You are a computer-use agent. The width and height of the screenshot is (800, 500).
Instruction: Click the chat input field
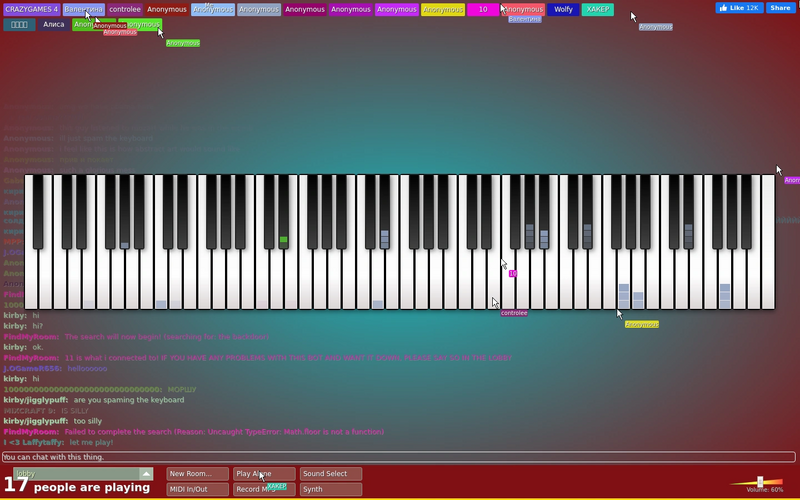pos(398,457)
